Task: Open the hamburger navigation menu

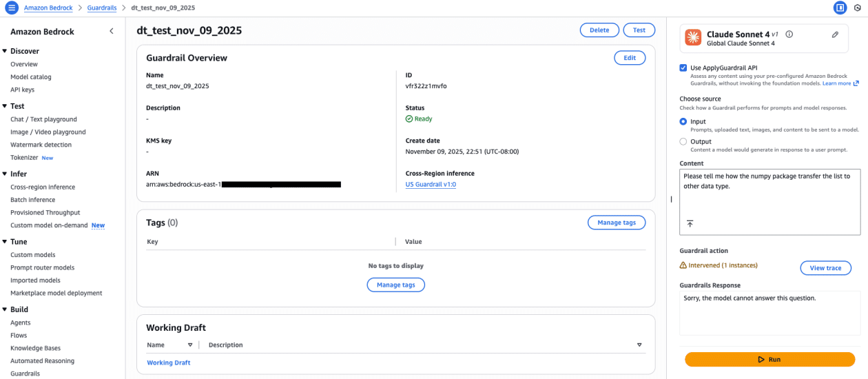Action: [11, 8]
